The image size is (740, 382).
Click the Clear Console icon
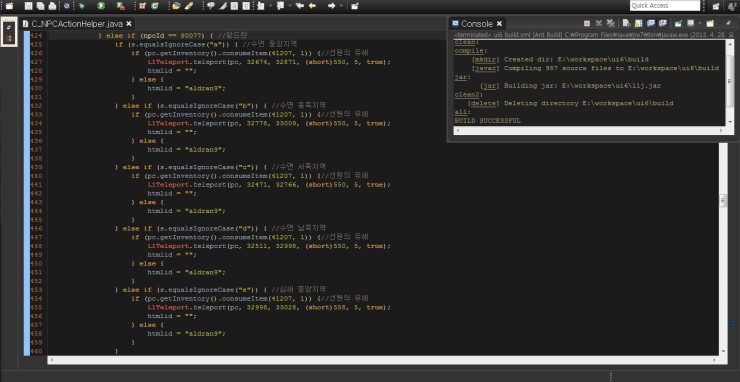pyautogui.click(x=626, y=23)
